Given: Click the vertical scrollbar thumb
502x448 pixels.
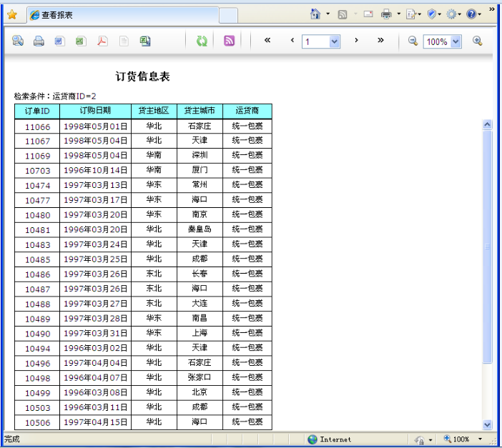Looking at the screenshot, I should 487,247.
